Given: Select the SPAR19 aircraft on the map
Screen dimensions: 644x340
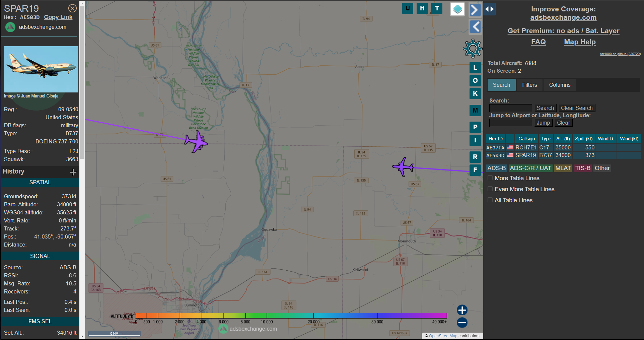Looking at the screenshot, I should pos(403,166).
